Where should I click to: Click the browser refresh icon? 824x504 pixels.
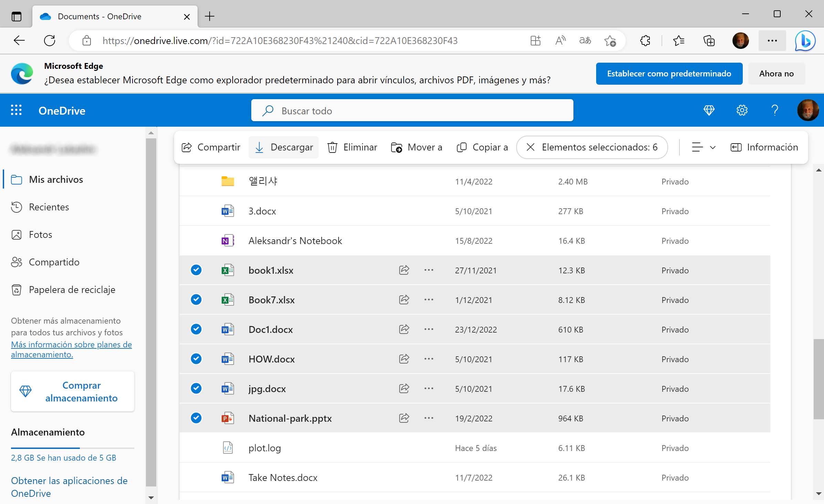tap(50, 41)
